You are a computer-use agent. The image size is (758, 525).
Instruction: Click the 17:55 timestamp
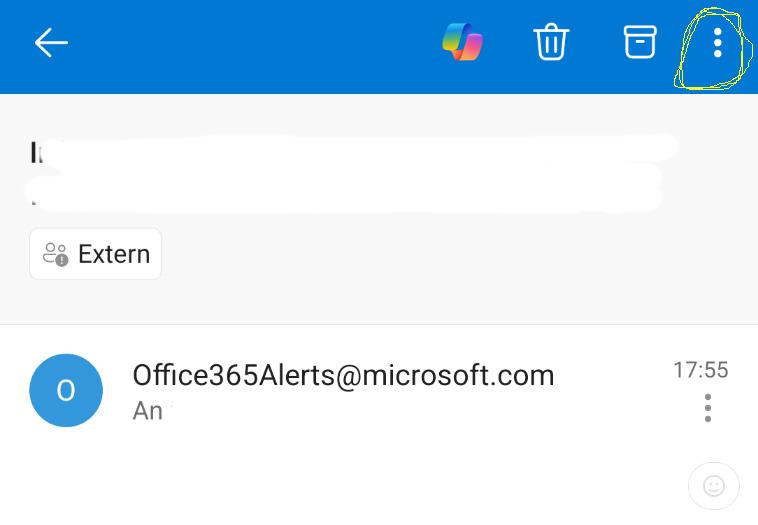point(700,370)
